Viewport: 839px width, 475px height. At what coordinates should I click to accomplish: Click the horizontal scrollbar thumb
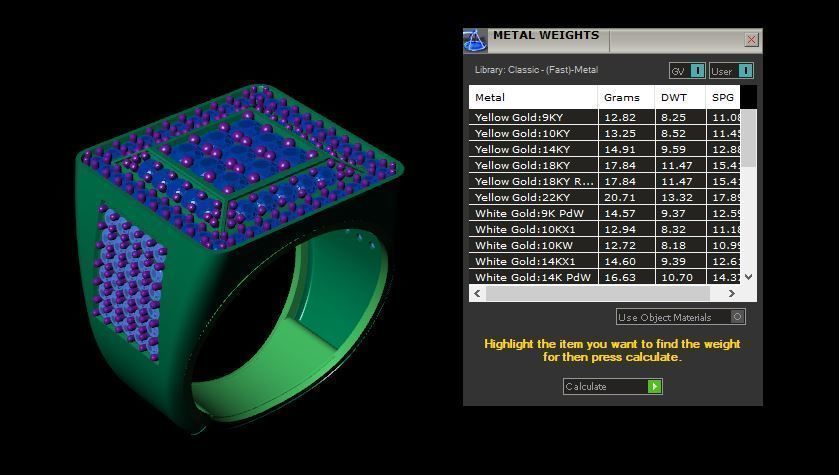click(x=598, y=293)
